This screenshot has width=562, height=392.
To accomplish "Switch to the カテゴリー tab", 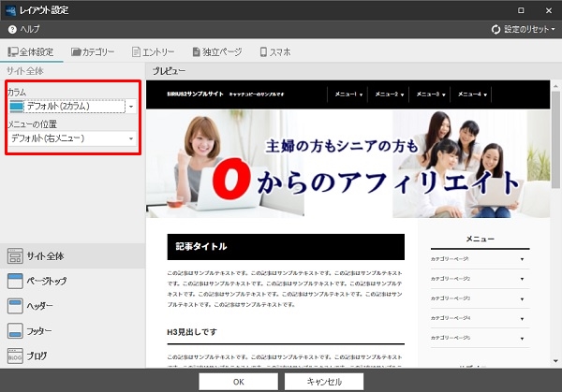I will 93,51.
